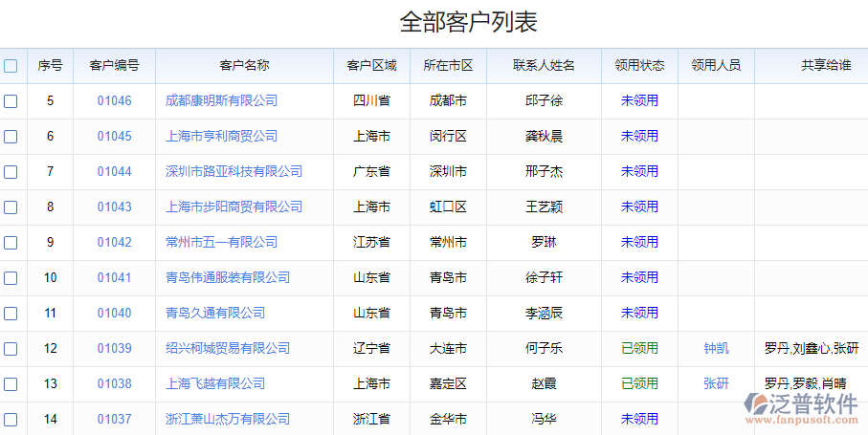The image size is (868, 435).
Task: Sort by the 客户编号 column header
Action: pyautogui.click(x=114, y=66)
